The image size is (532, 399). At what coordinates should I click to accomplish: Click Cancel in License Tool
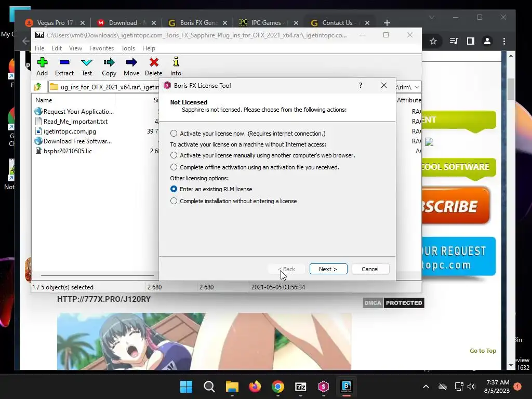pyautogui.click(x=370, y=269)
